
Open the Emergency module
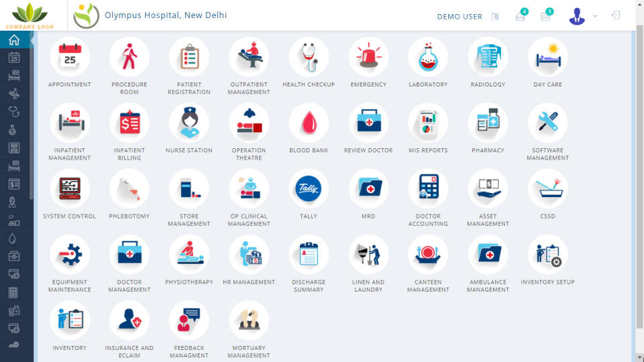(368, 57)
